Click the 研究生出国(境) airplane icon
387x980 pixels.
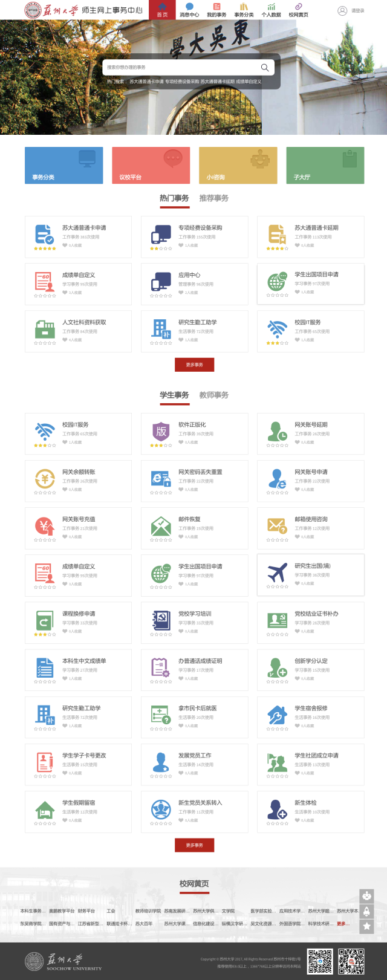[x=277, y=572]
